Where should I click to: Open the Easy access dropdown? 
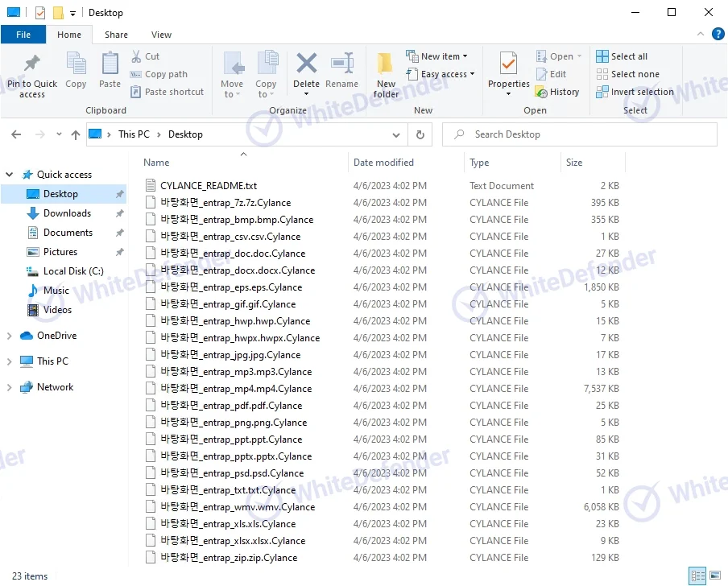point(441,74)
